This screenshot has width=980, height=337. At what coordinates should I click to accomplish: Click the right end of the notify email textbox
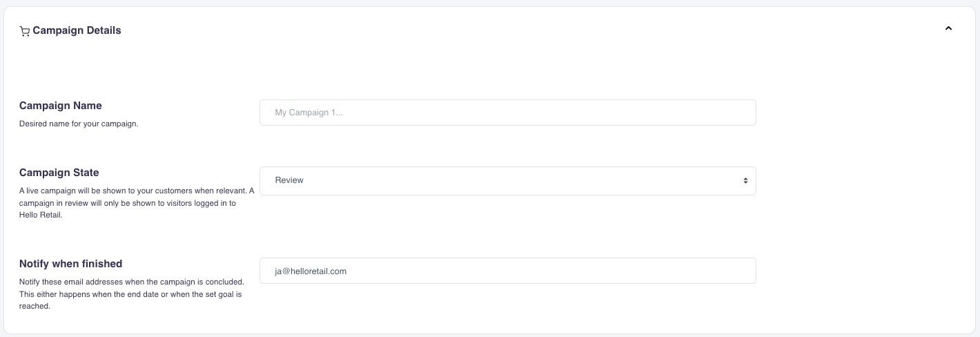738,271
